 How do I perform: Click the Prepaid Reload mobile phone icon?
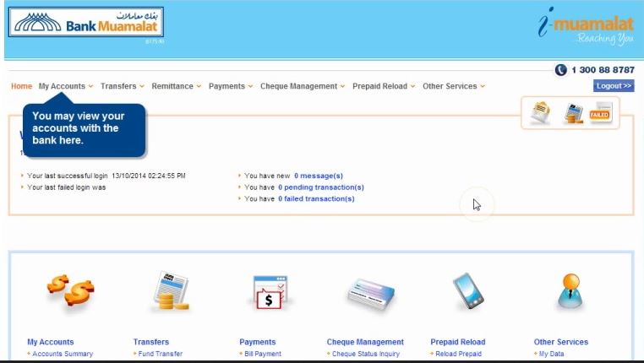pyautogui.click(x=468, y=290)
